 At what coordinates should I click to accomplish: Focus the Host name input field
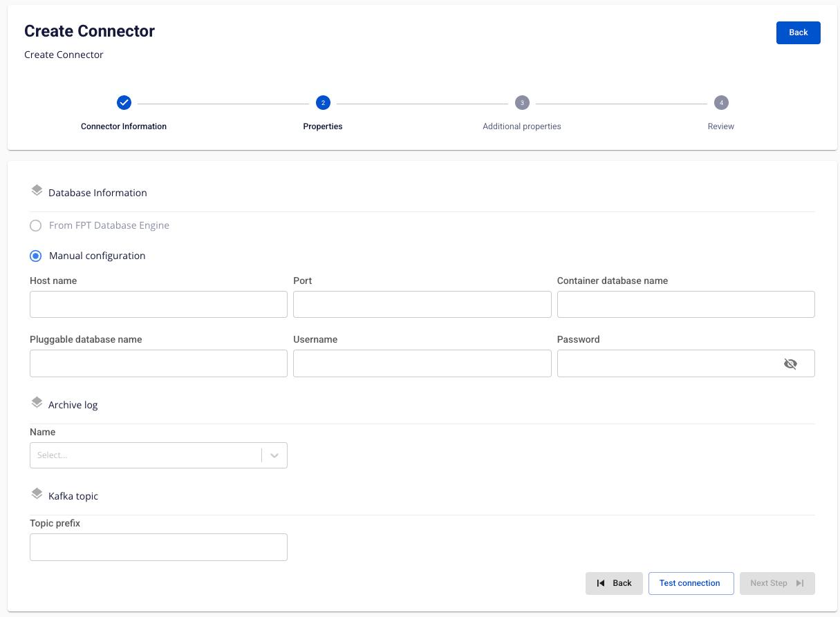[158, 305]
